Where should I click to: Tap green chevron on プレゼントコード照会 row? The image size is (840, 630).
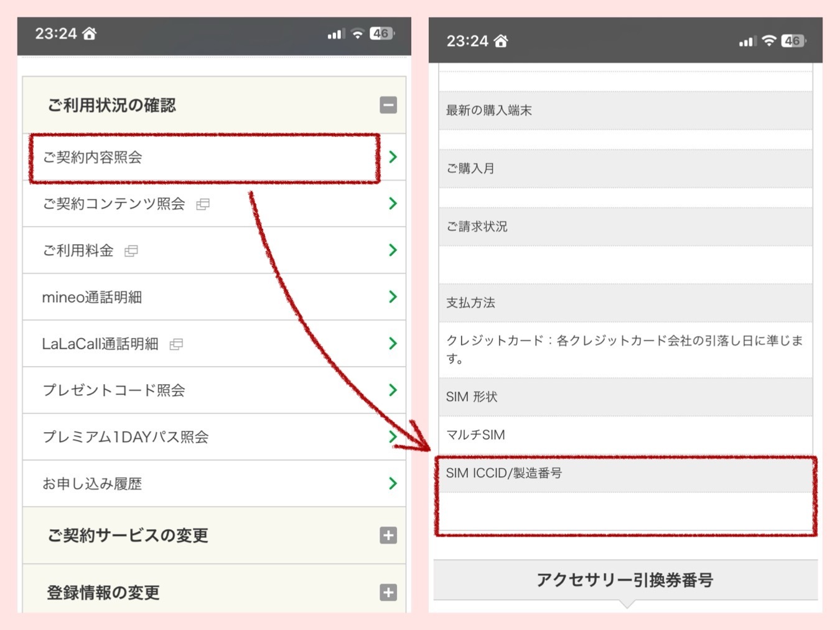coord(393,390)
